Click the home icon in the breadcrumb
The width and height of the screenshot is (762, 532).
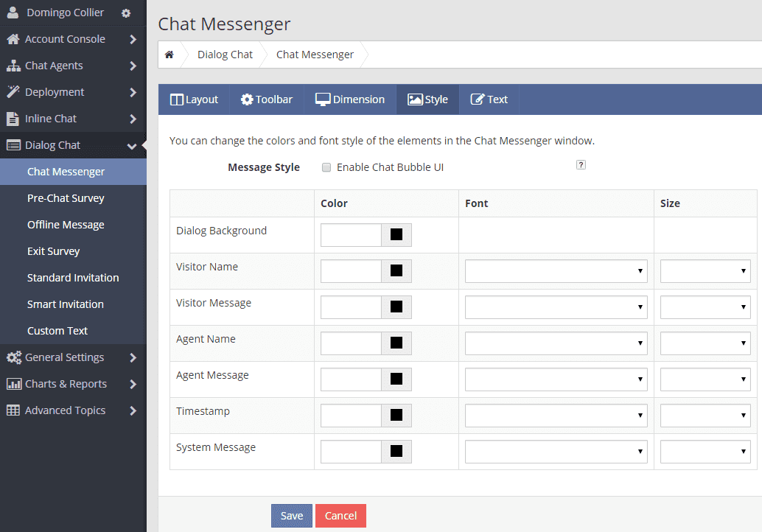click(x=169, y=54)
